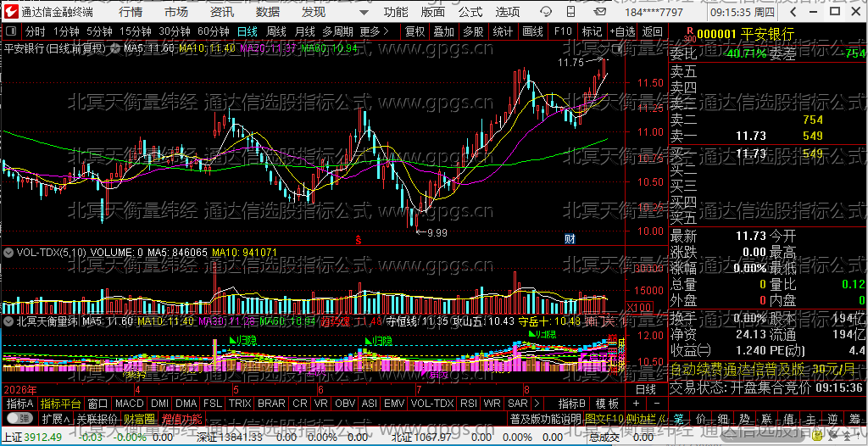Open the 市场 menu
The width and height of the screenshot is (868, 446).
pos(176,12)
